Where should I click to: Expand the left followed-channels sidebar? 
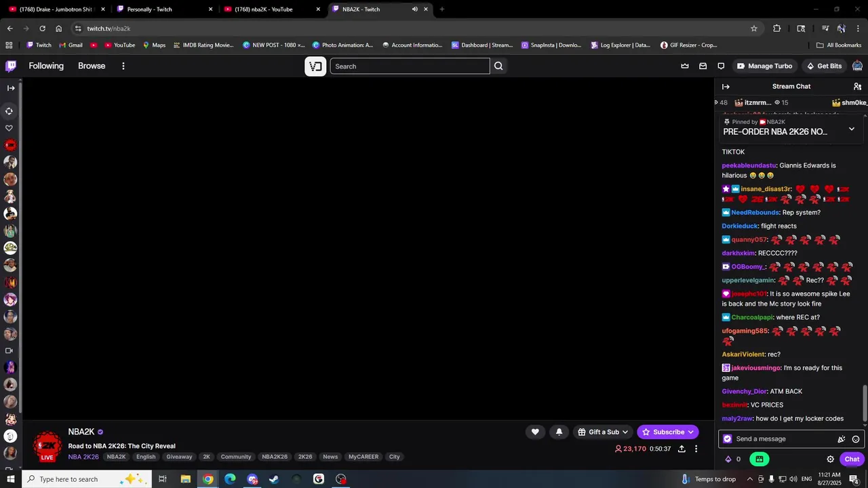(x=11, y=87)
